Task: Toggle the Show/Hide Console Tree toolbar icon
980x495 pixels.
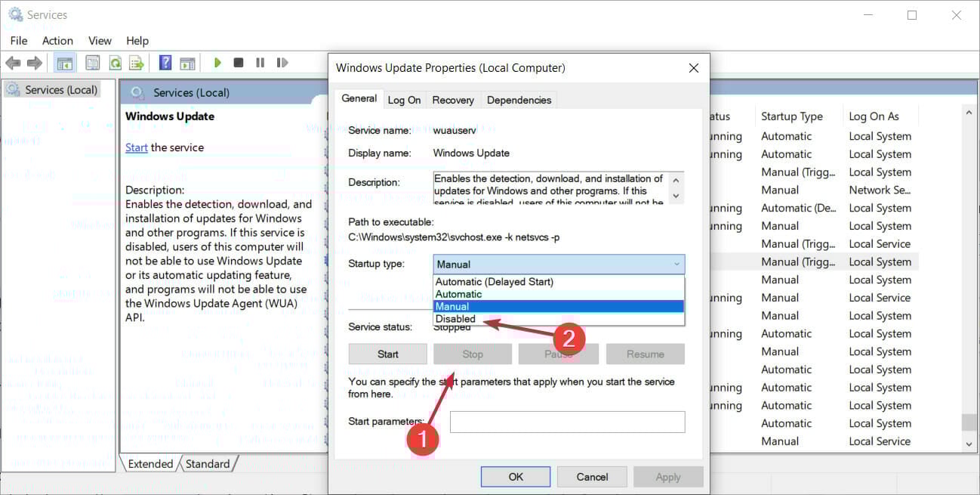Action: [65, 63]
